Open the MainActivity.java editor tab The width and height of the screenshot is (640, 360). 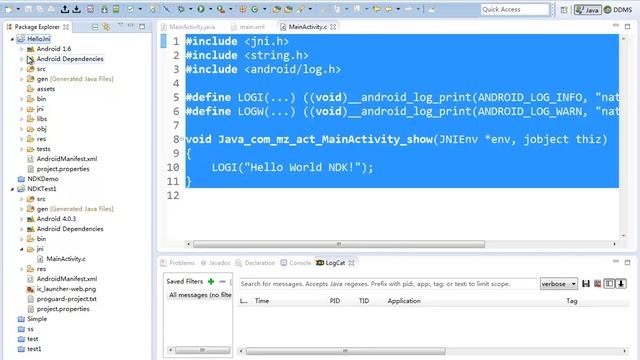point(188,27)
